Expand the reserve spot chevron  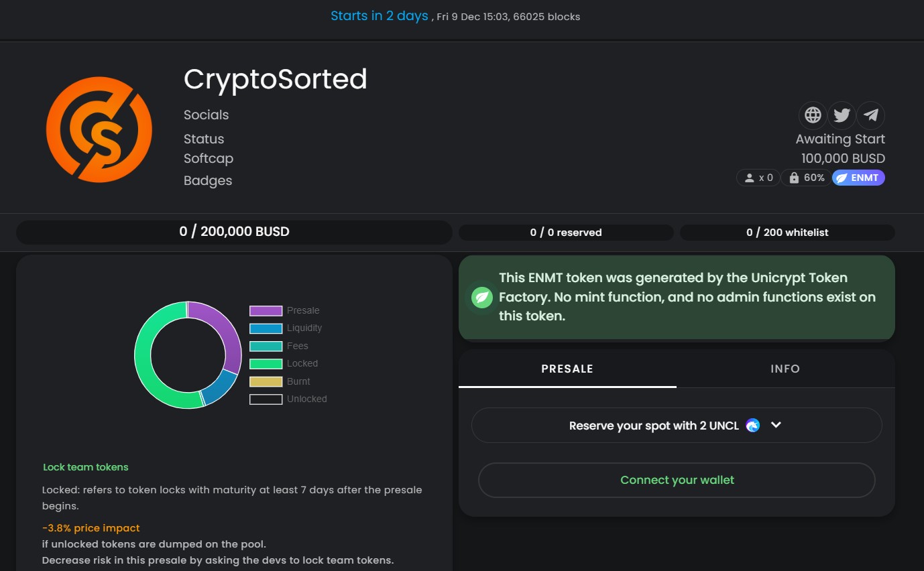776,425
